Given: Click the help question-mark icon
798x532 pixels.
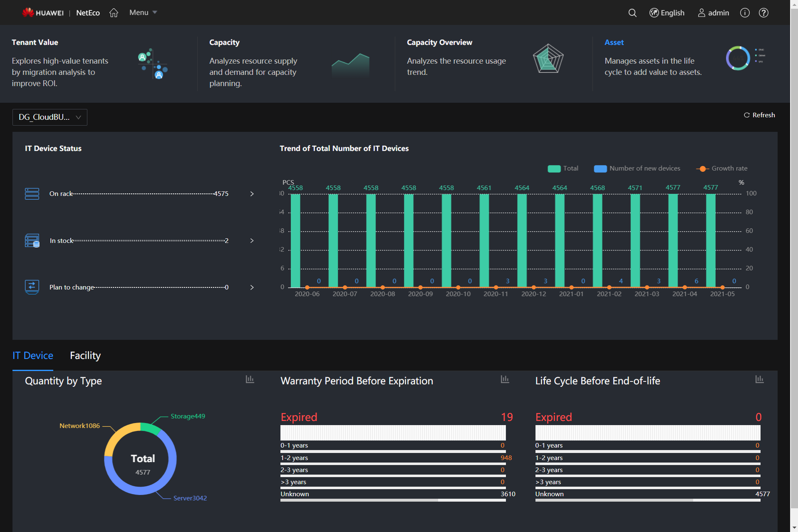Looking at the screenshot, I should click(x=764, y=12).
